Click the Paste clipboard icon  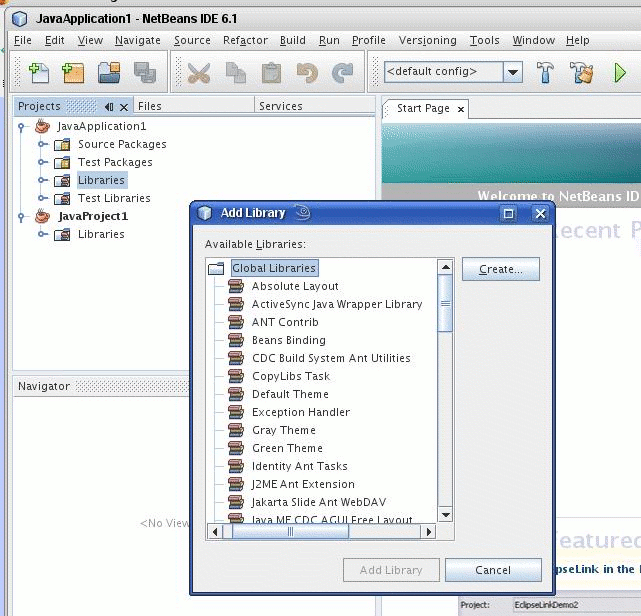(x=271, y=73)
